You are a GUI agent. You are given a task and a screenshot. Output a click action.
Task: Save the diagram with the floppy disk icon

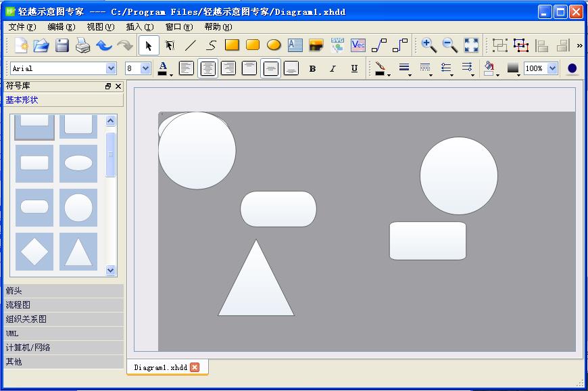[x=62, y=46]
